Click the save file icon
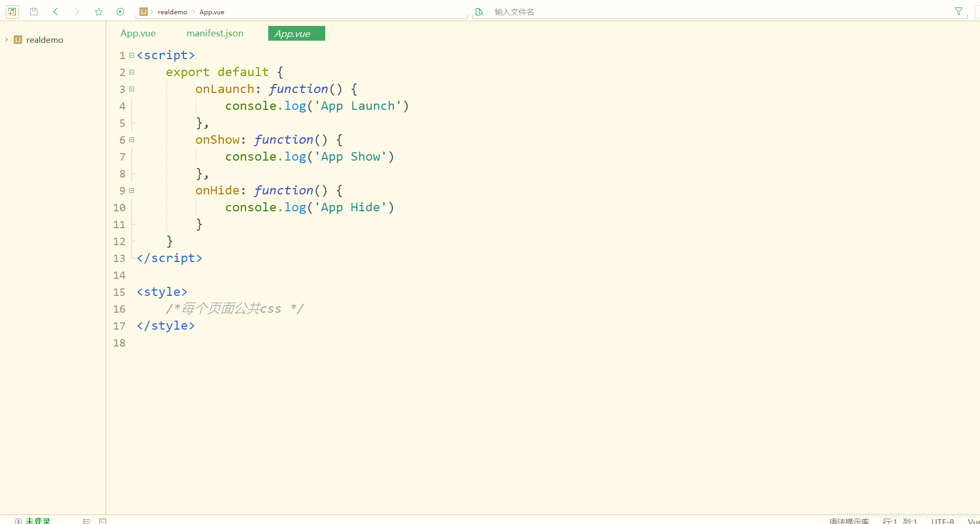 (x=34, y=12)
